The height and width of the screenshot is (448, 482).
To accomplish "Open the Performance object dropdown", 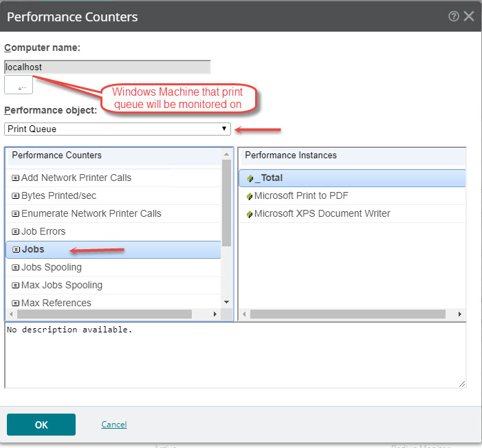I will coord(117,129).
